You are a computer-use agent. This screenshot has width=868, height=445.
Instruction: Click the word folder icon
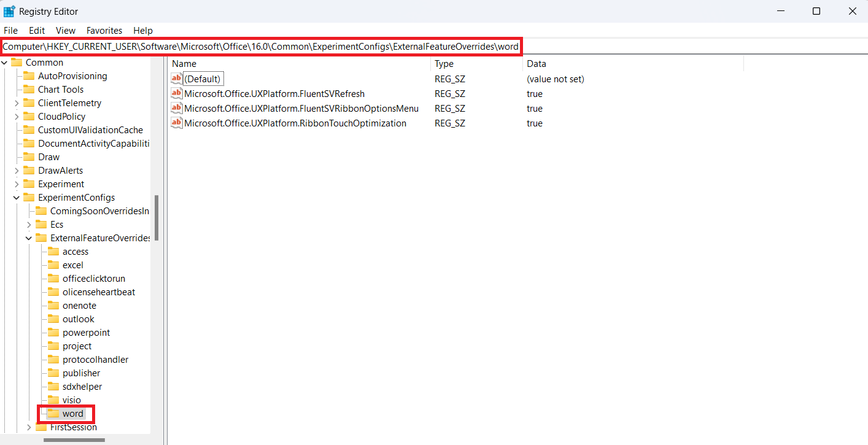coord(53,414)
